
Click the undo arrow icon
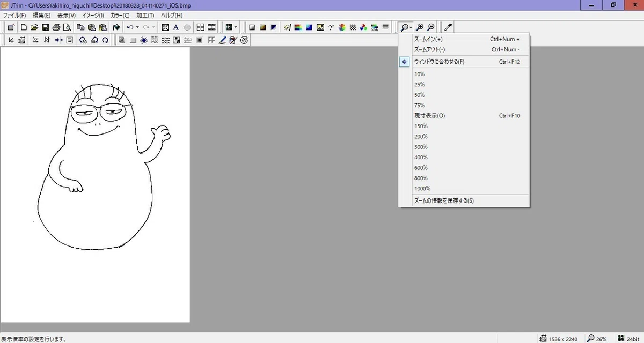pos(130,27)
